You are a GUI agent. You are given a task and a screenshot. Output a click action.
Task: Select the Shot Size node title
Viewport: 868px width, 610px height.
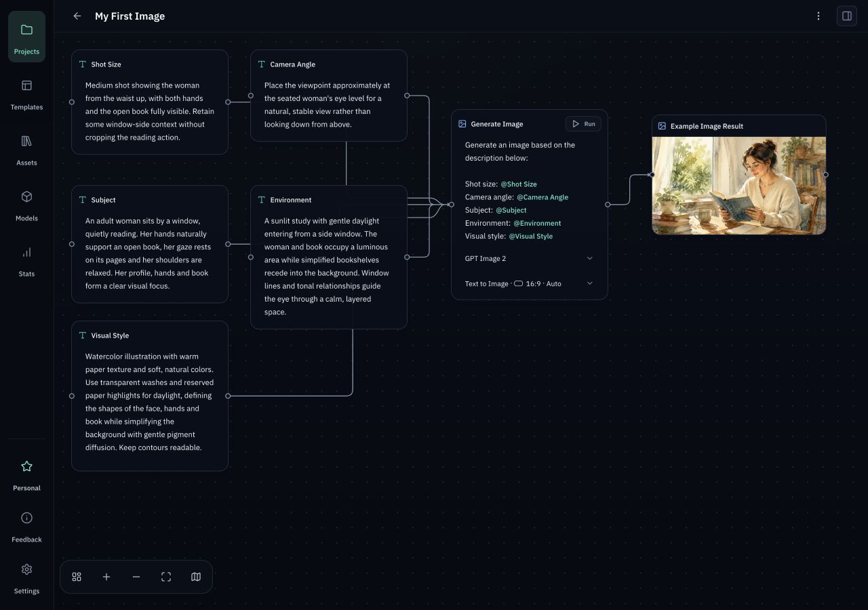pos(106,64)
